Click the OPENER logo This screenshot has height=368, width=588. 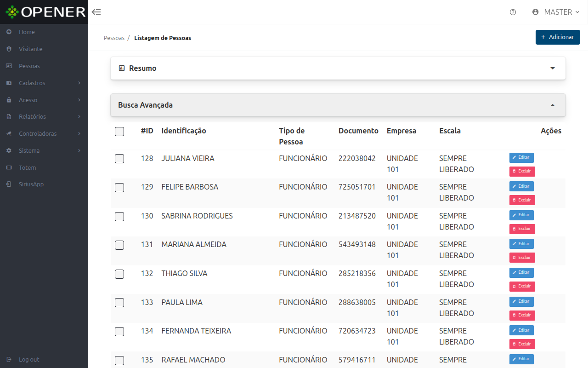pyautogui.click(x=45, y=12)
